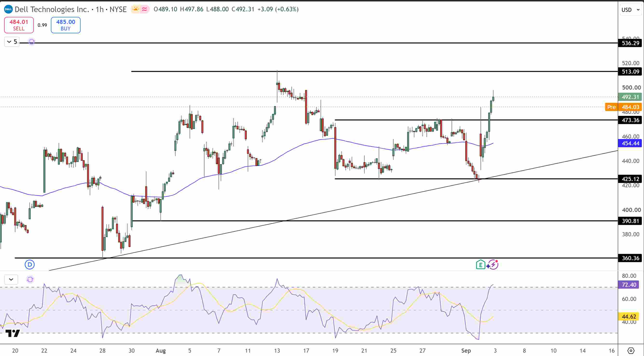
Task: Click the pre-market sun session icon
Action: (136, 9)
